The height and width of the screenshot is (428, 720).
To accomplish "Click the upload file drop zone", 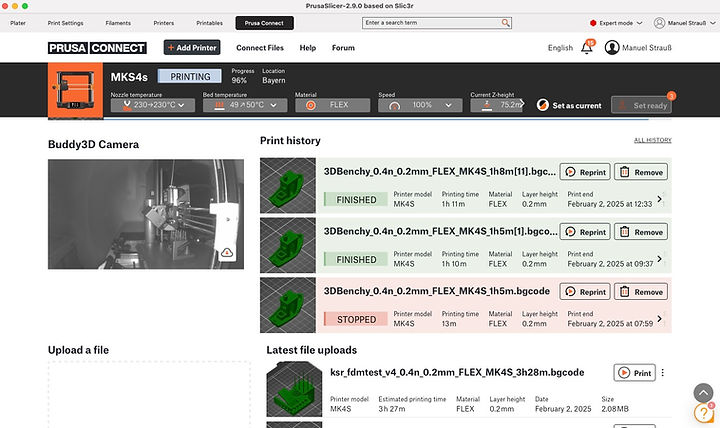I will point(149,394).
